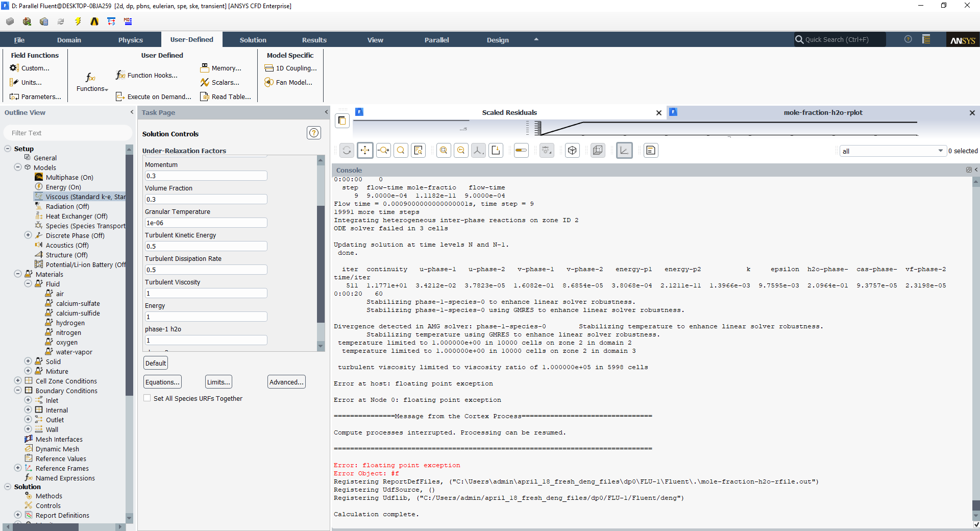Viewport: 980px width, 531px height.
Task: Switch to the Results ribbon tab
Action: (x=314, y=40)
